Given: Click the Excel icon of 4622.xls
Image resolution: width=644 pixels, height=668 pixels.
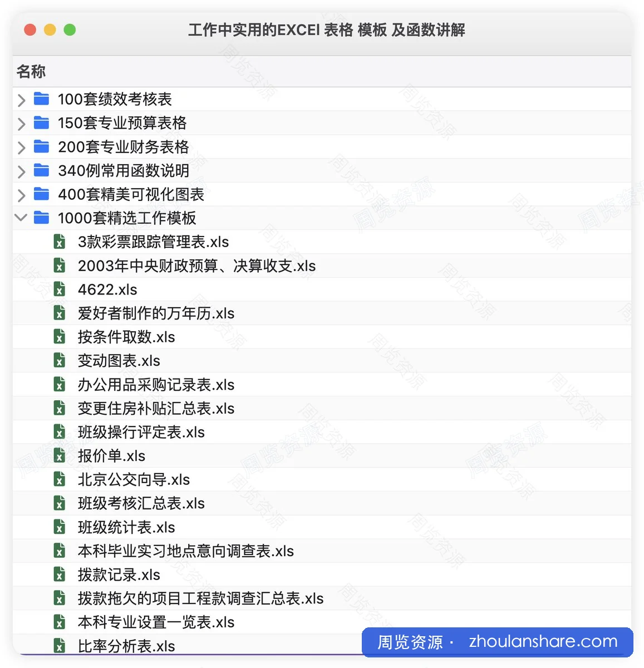Looking at the screenshot, I should pos(59,289).
